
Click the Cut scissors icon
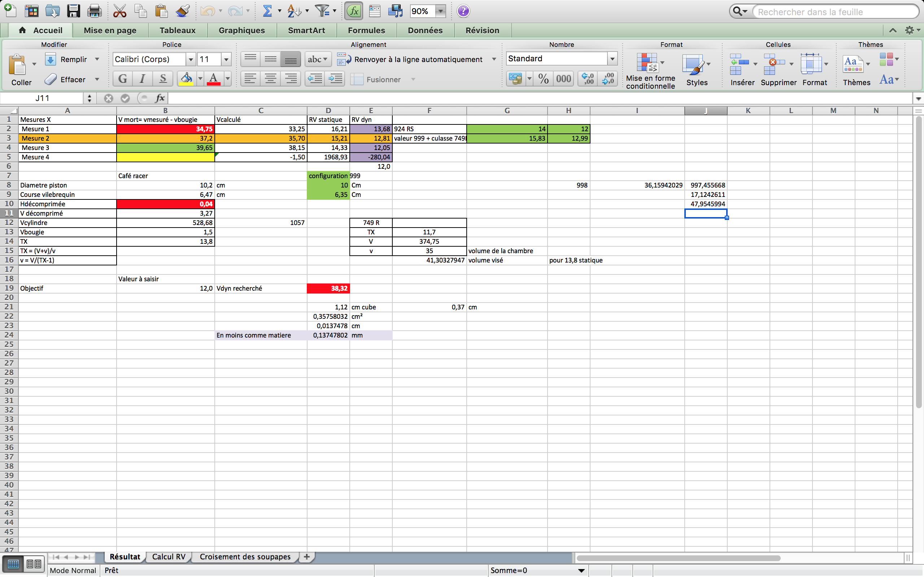point(119,11)
